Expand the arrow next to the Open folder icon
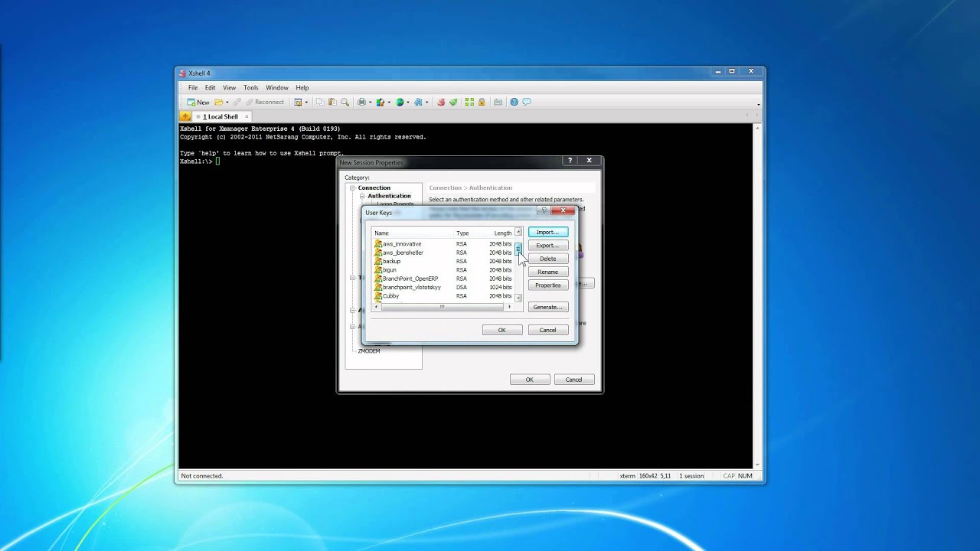The image size is (980, 551). tap(226, 102)
